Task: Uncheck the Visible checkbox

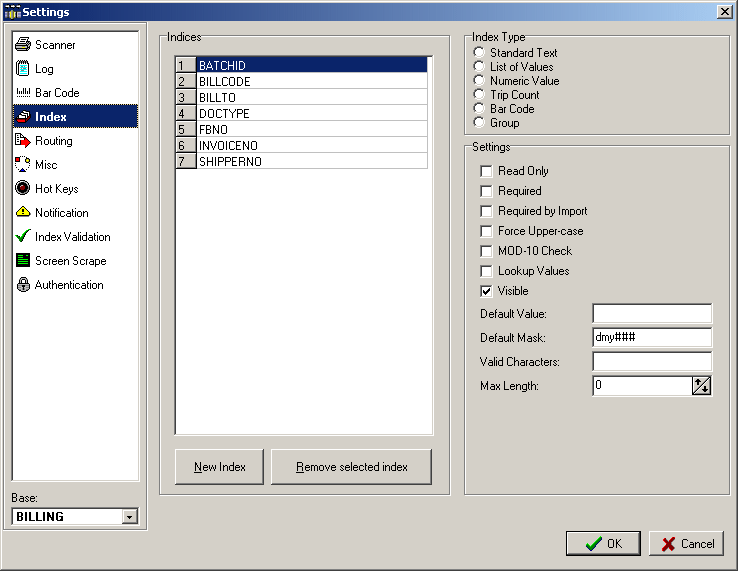Action: [x=486, y=291]
